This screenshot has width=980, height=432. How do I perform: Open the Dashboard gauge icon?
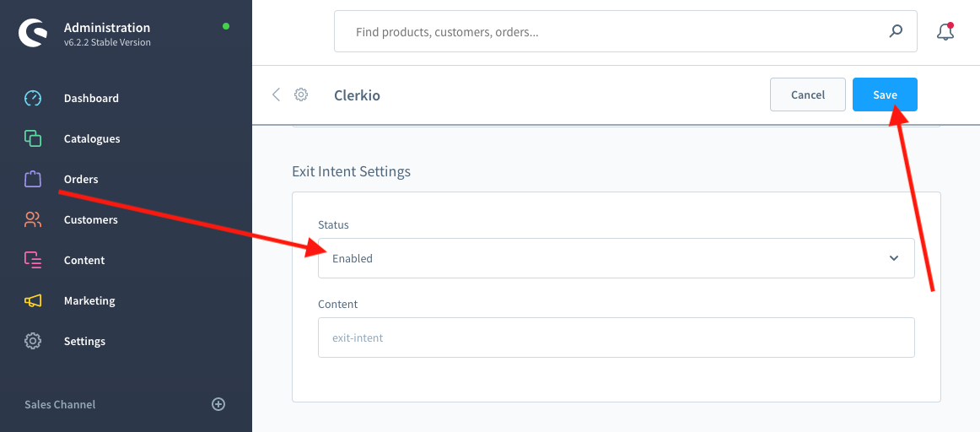[33, 98]
